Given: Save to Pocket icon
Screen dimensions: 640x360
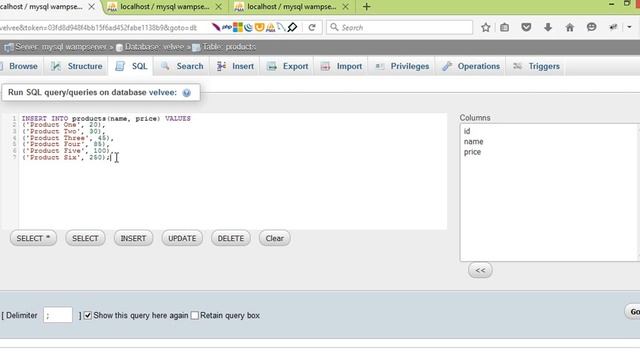Looking at the screenshot, I should coord(526,27).
